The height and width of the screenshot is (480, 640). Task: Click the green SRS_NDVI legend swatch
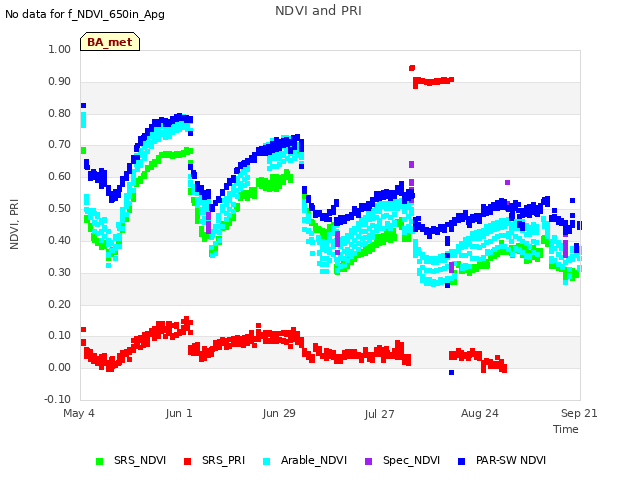coord(99,461)
